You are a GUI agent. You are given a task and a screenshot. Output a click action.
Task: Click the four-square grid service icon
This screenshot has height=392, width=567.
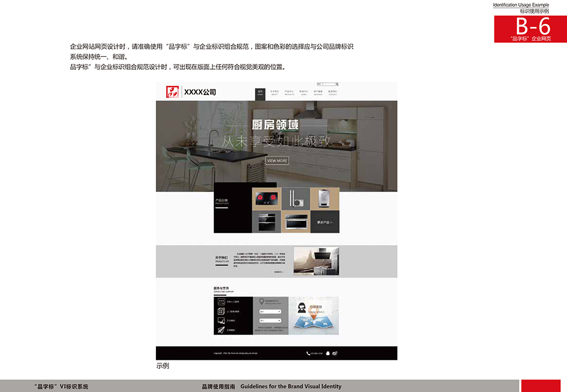220,311
